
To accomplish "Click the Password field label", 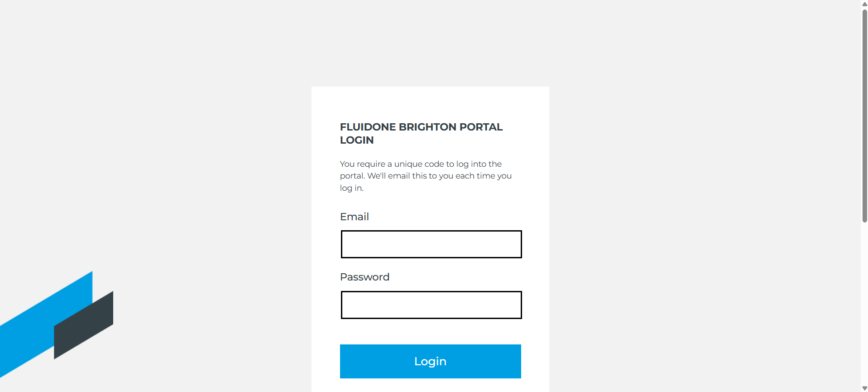I will click(364, 276).
